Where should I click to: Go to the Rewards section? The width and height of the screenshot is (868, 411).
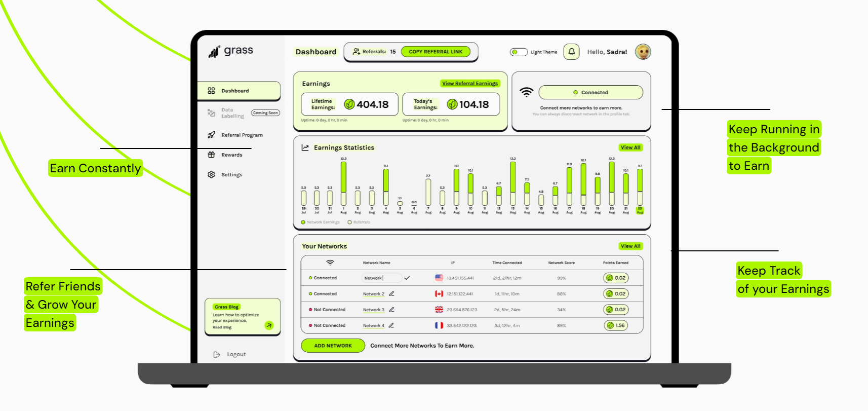[x=231, y=155]
